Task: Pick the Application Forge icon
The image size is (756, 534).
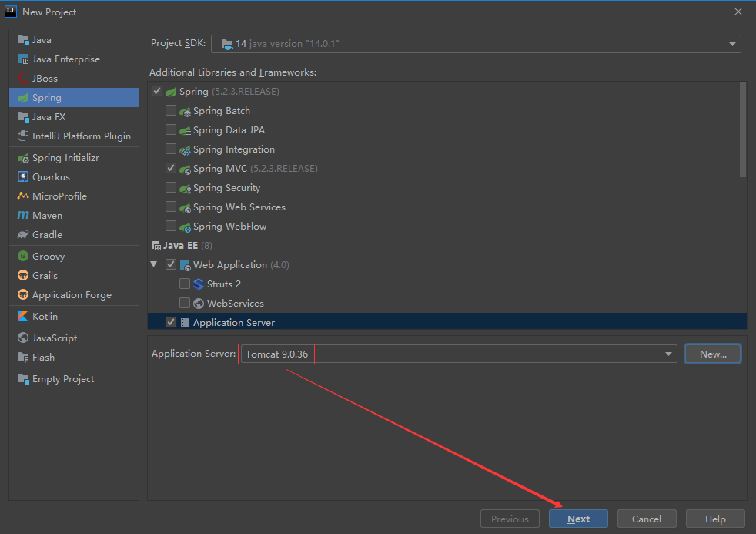Action: point(23,294)
